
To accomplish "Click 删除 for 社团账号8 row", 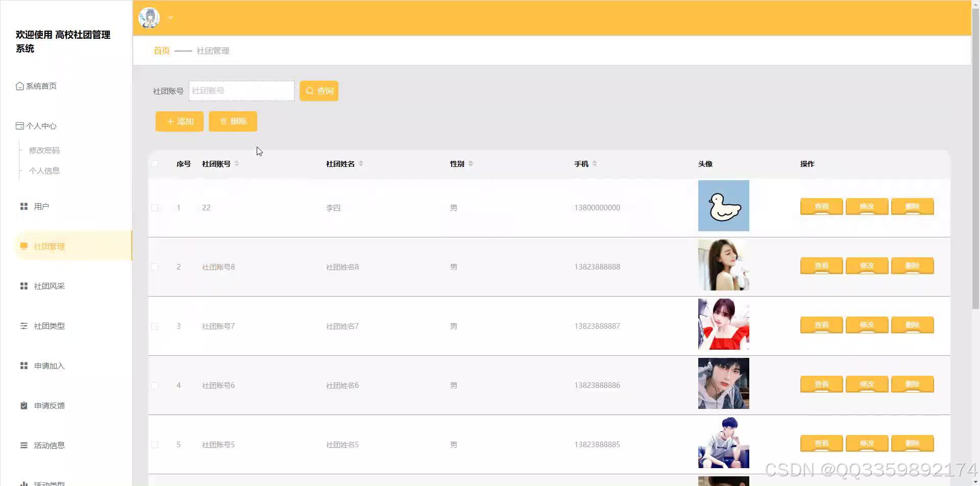I will tap(913, 265).
